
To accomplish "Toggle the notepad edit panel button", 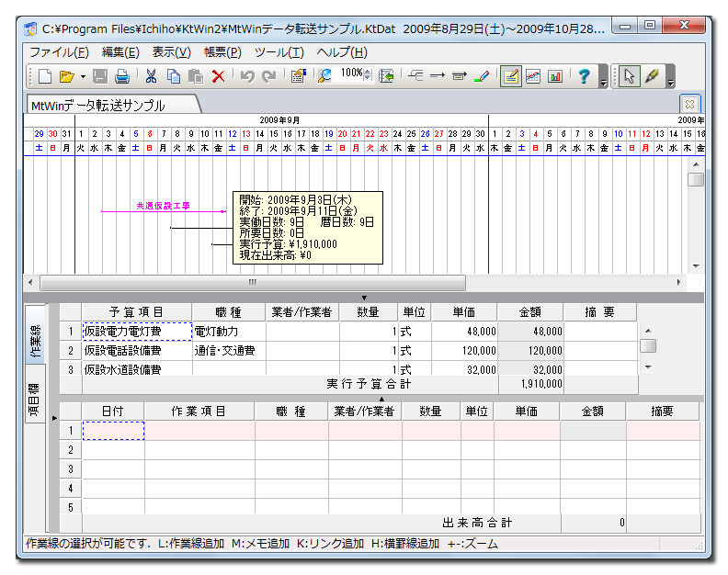I will pos(511,76).
